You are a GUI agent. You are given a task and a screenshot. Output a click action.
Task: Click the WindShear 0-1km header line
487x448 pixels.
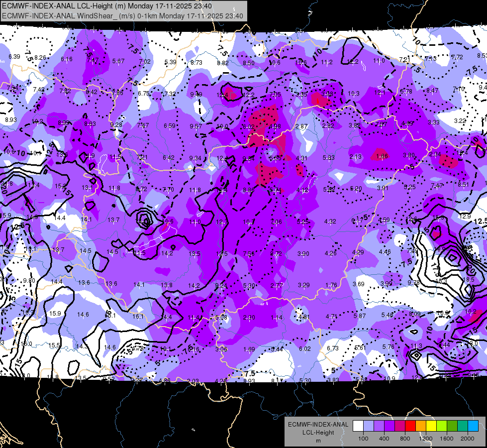[123, 16]
